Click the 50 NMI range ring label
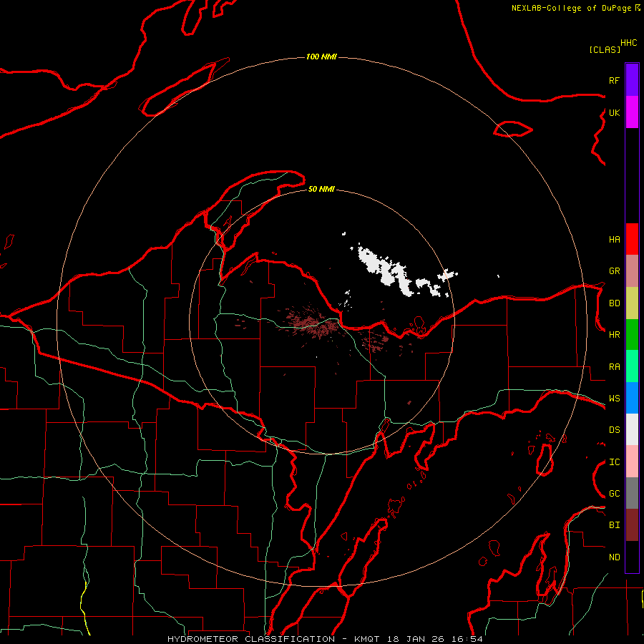This screenshot has height=644, width=644. click(321, 189)
